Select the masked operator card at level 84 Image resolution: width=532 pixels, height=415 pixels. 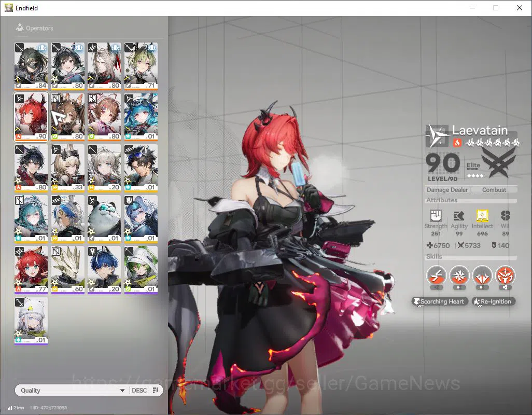(31, 66)
